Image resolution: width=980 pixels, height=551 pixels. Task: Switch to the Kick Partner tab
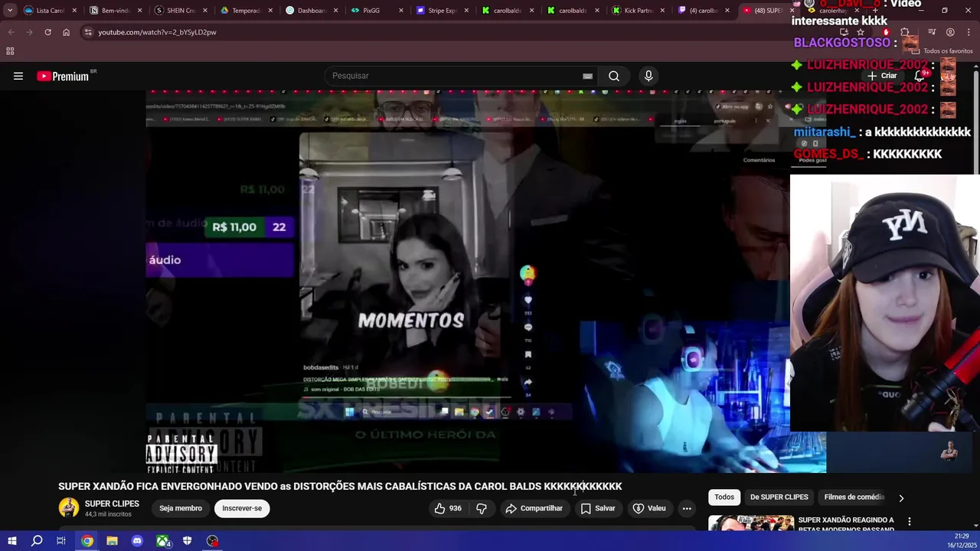638,11
